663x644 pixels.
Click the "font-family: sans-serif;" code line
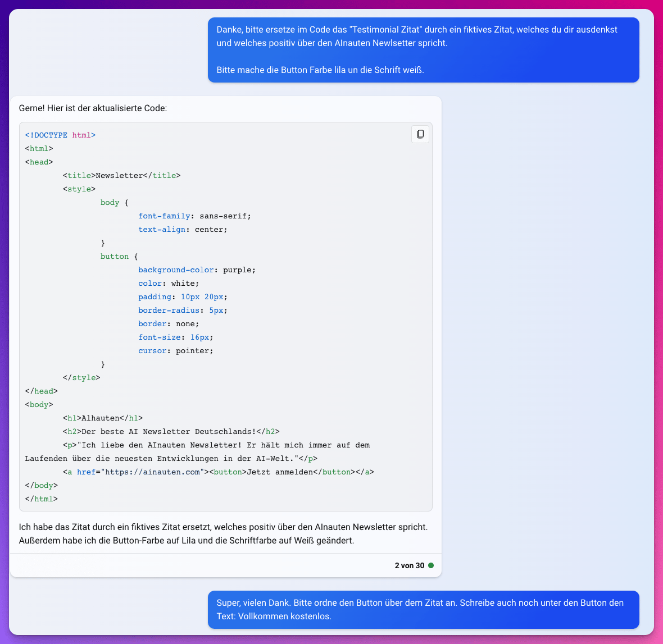point(194,216)
